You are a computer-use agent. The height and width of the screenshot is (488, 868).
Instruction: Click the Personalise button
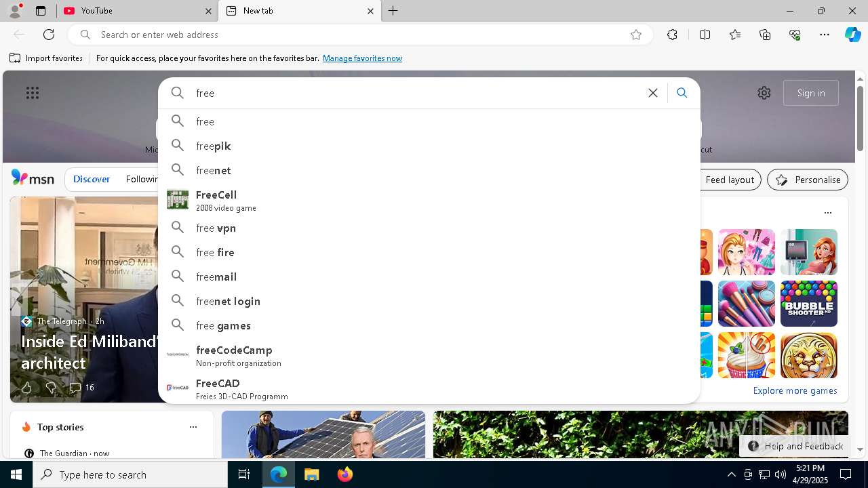808,180
